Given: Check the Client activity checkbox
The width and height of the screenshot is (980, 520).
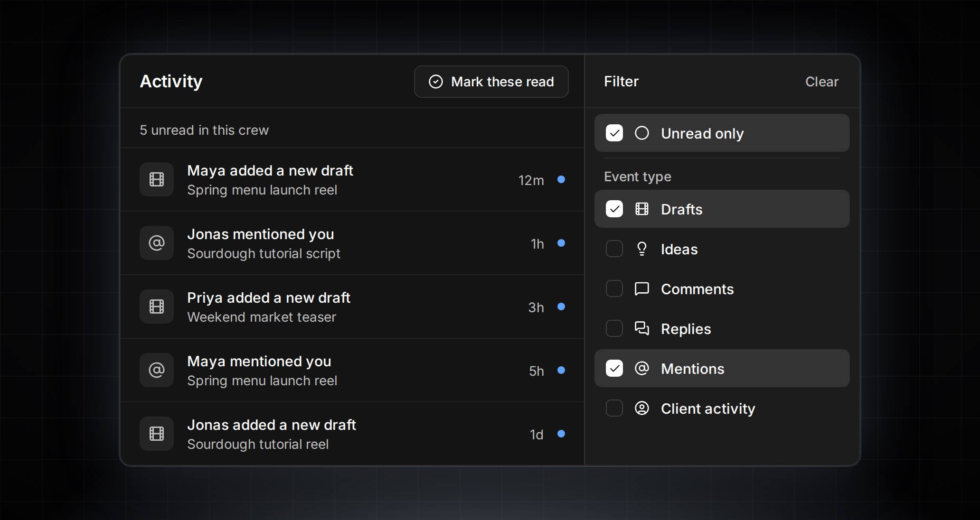Looking at the screenshot, I should pyautogui.click(x=614, y=408).
